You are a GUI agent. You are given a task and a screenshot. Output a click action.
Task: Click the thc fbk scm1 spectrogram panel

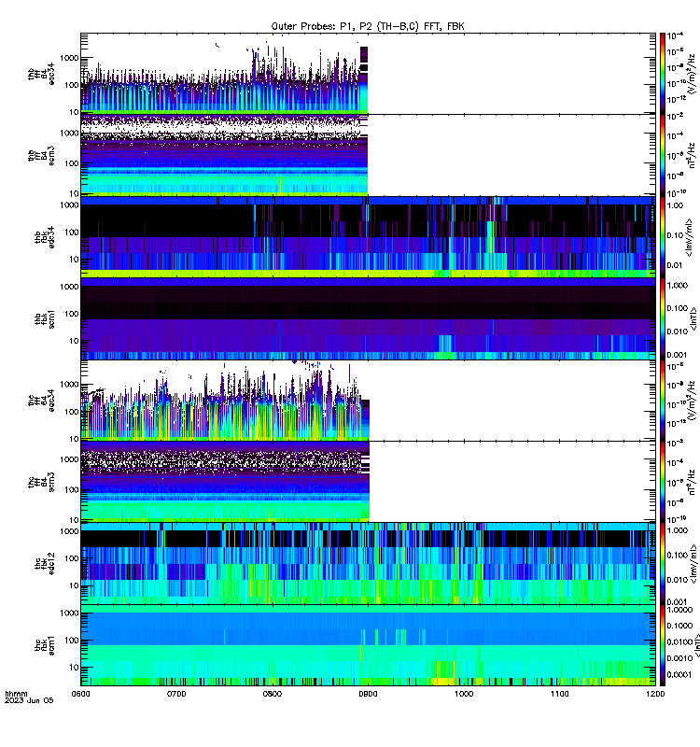(x=368, y=645)
